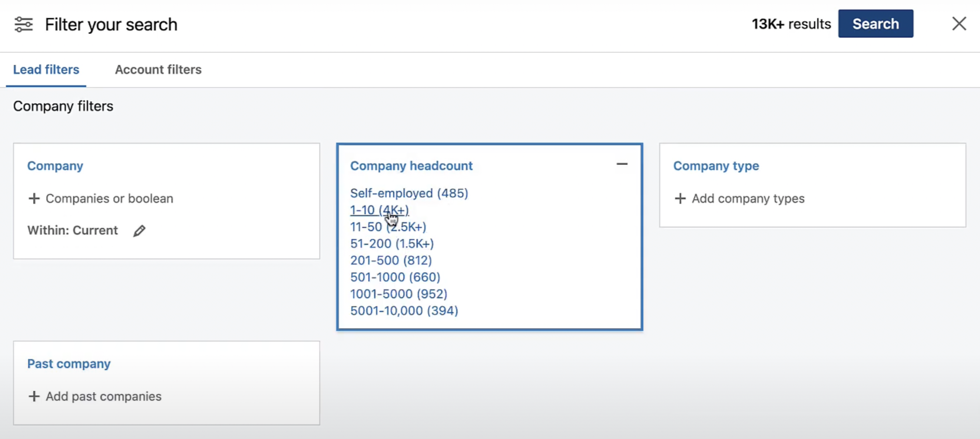980x439 pixels.
Task: Close the filter panel with the X
Action: [959, 23]
